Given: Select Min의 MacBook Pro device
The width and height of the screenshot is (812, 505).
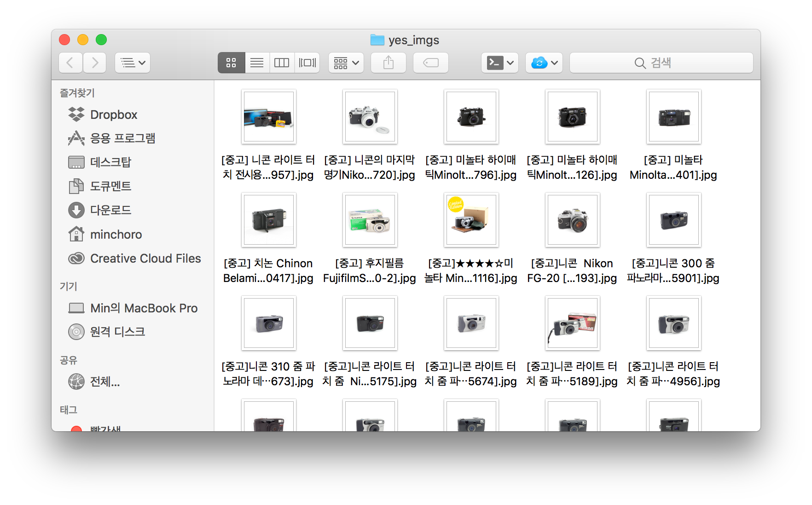Looking at the screenshot, I should coord(133,308).
